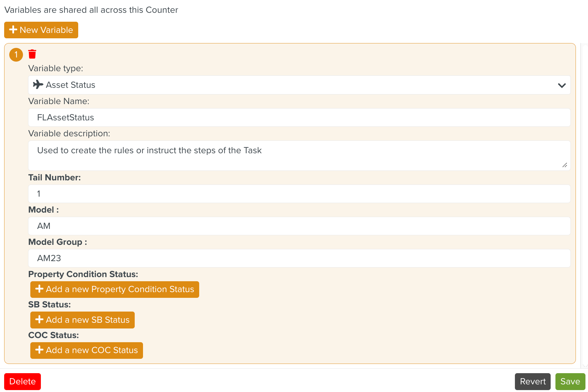
Task: Click the orange number 1 variable badge
Action: click(x=16, y=55)
